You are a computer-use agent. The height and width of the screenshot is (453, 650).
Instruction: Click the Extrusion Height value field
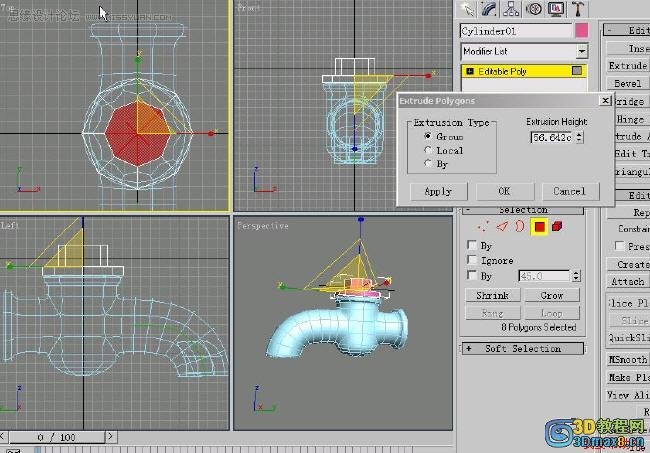(553, 137)
